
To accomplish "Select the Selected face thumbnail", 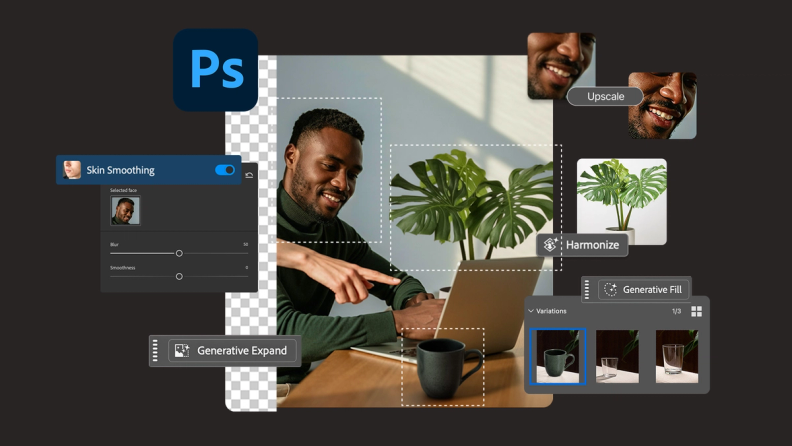I will [x=125, y=211].
